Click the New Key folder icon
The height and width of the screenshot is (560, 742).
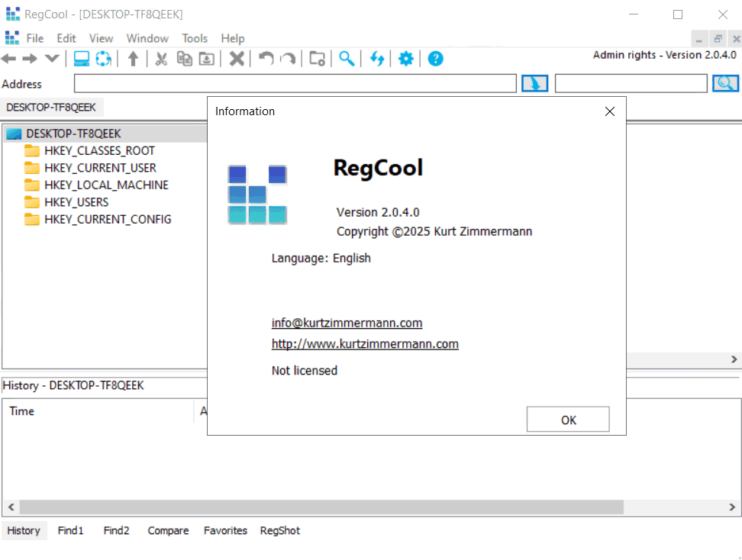(x=317, y=59)
